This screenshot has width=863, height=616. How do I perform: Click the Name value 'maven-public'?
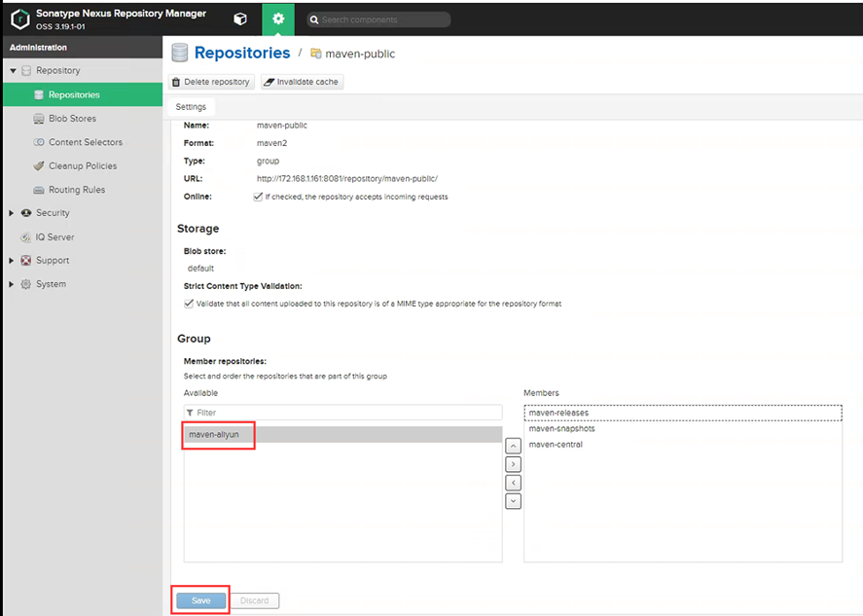pos(282,126)
